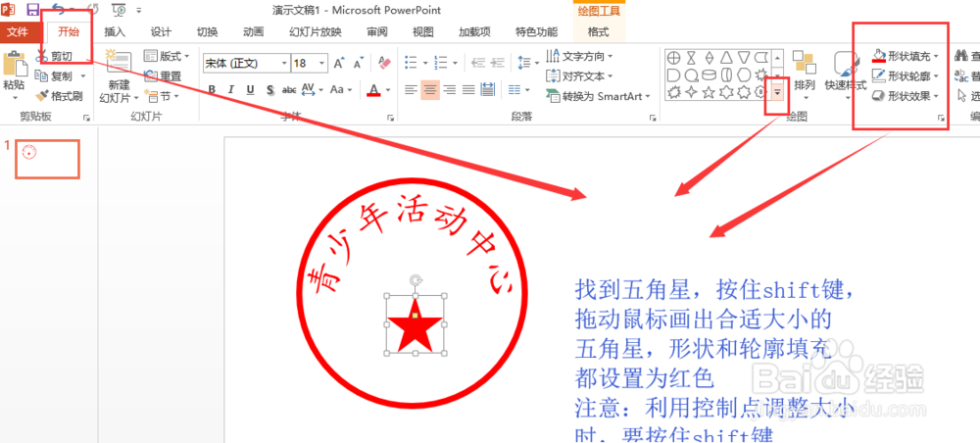Screen dimensions: 980x443
Task: Click the Undo arrow icon
Action: (59, 9)
